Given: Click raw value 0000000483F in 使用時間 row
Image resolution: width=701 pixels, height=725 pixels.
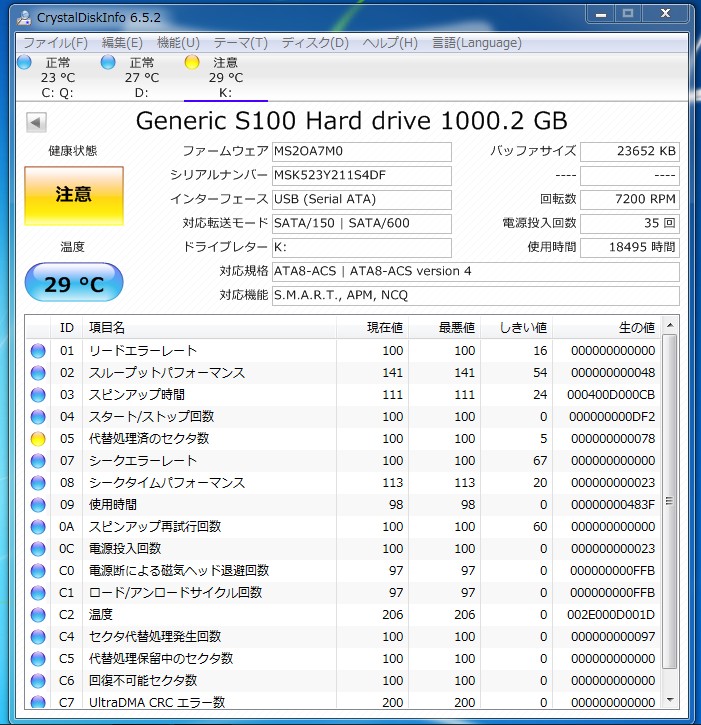Looking at the screenshot, I should pos(613,505).
